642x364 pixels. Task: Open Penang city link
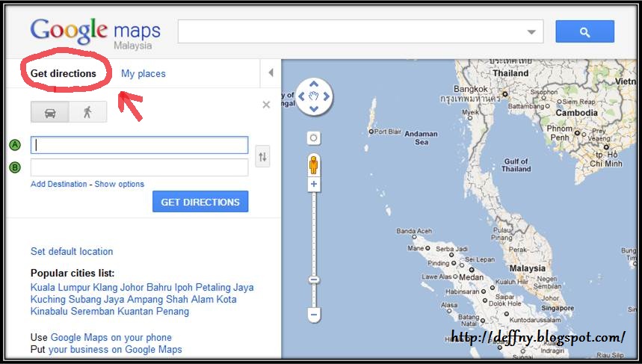tap(173, 311)
